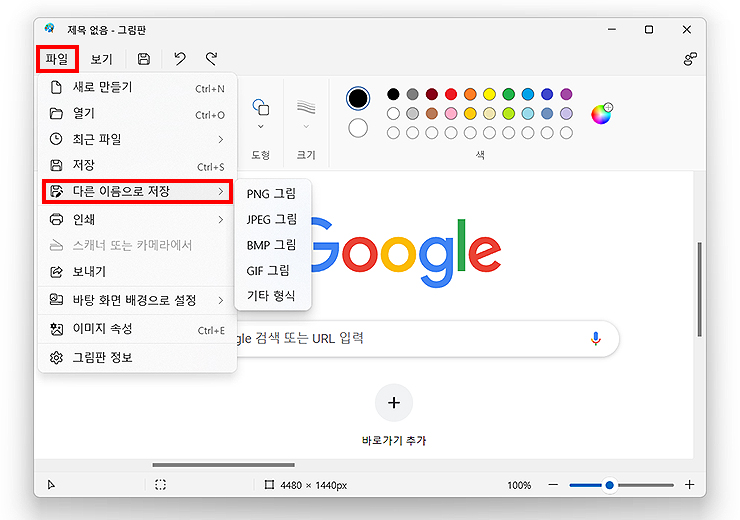Image resolution: width=740 pixels, height=520 pixels.
Task: Click the zoom in plus button
Action: [690, 485]
